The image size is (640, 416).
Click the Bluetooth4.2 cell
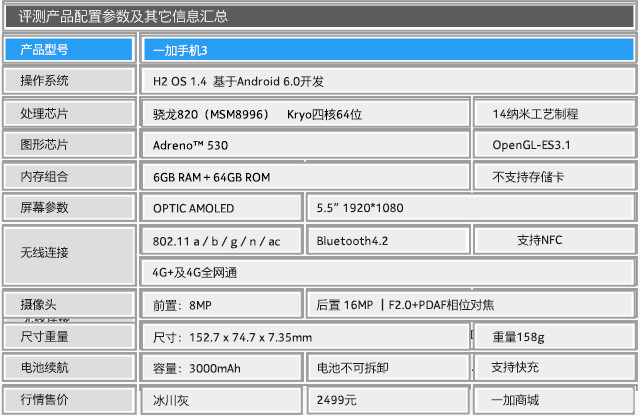coord(387,241)
